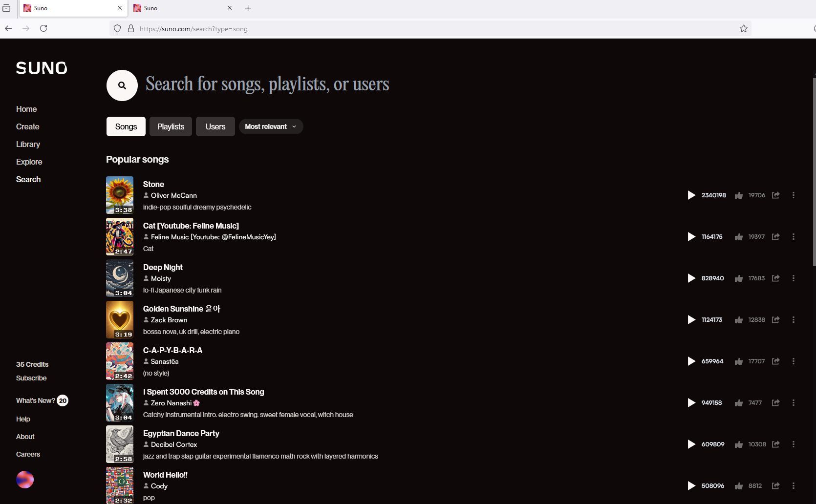Share the song C-A-P-Y-B-A-R-A
The image size is (816, 504).
[775, 361]
